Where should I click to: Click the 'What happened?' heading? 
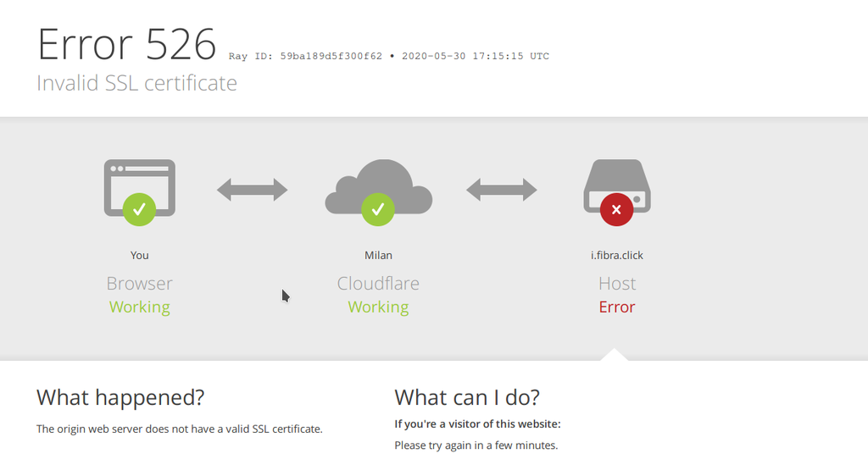point(120,398)
